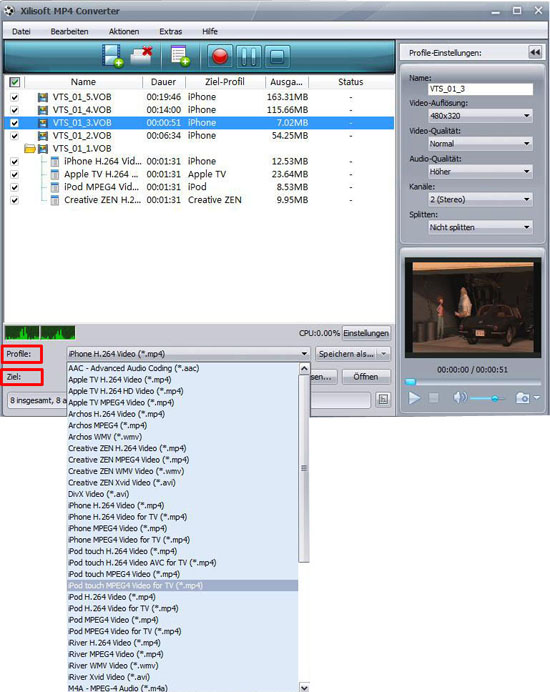Sort the list by the Name column header

coord(83,82)
